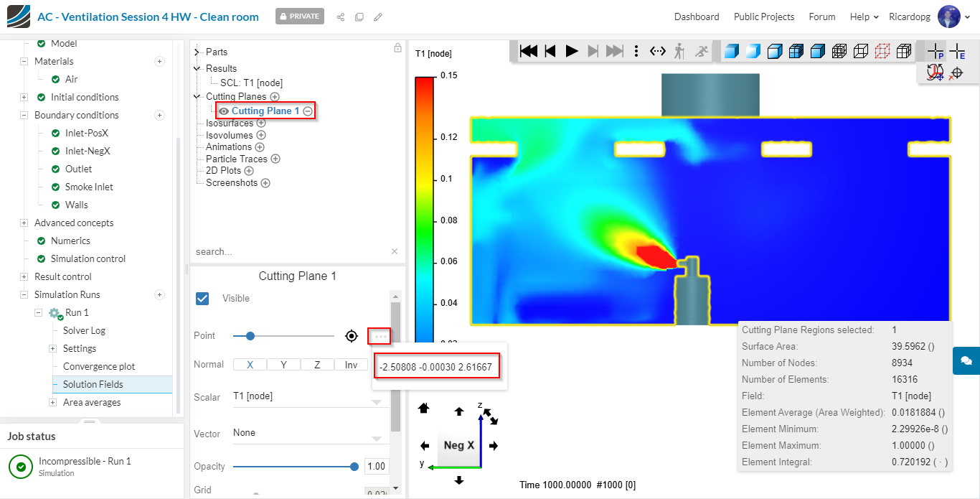Play the results animation

pos(572,51)
